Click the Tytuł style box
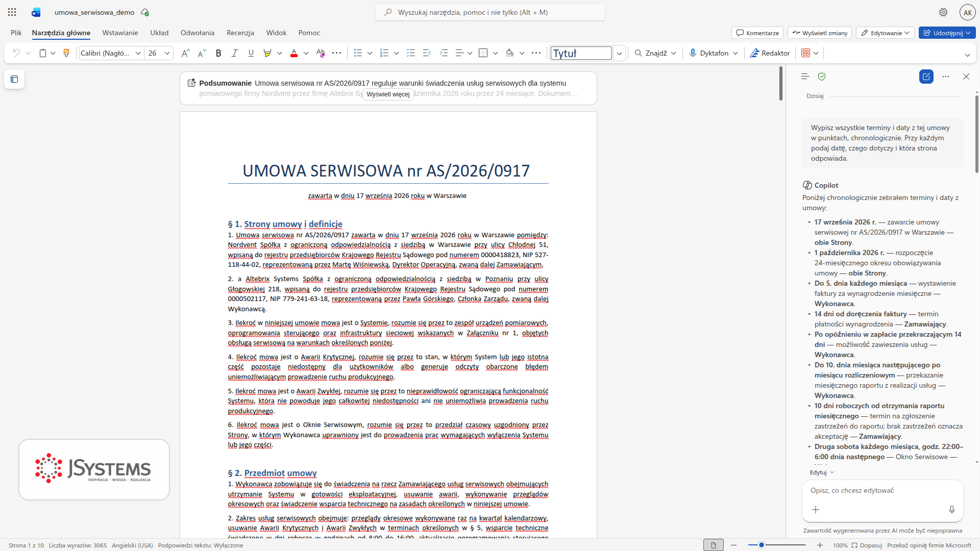 [x=581, y=53]
